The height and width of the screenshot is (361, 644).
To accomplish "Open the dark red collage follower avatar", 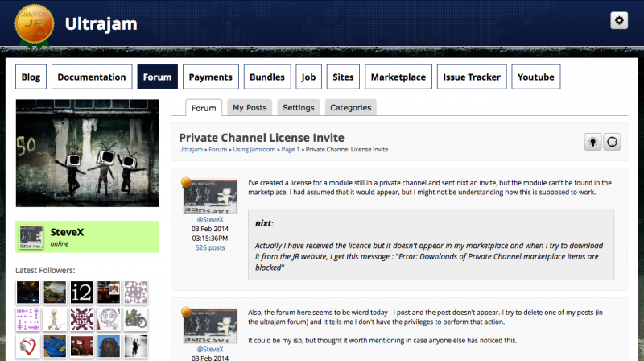I will (x=109, y=293).
